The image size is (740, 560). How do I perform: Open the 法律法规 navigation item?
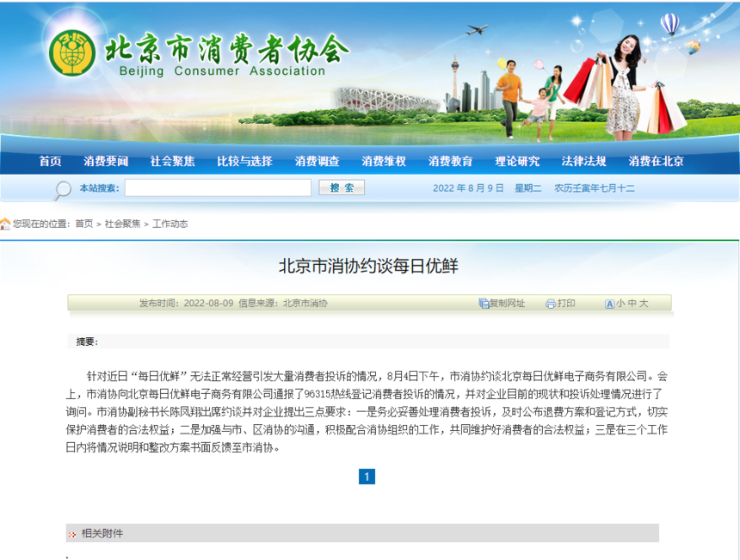[583, 162]
